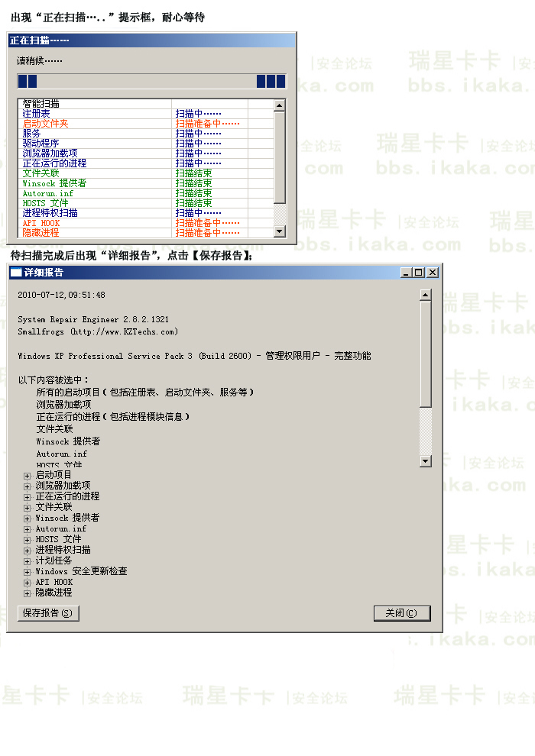This screenshot has height=756, width=535.
Task: Click the System Repair Engineer 2.8.2.1321 line
Action: coord(93,319)
